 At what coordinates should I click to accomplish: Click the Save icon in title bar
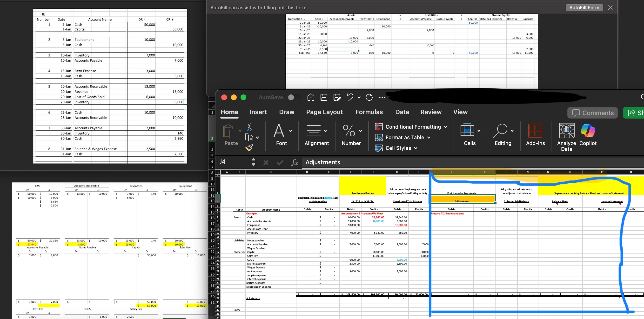click(324, 97)
